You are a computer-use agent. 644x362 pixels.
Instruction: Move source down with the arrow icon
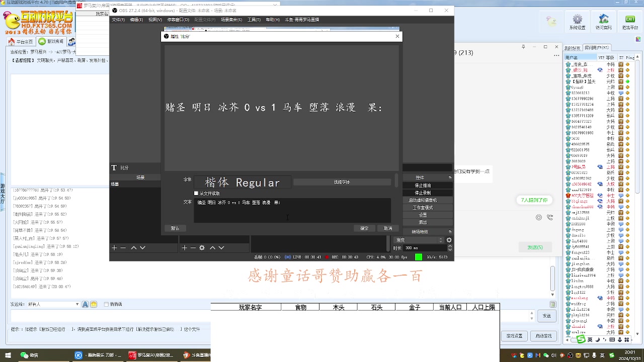(221, 248)
